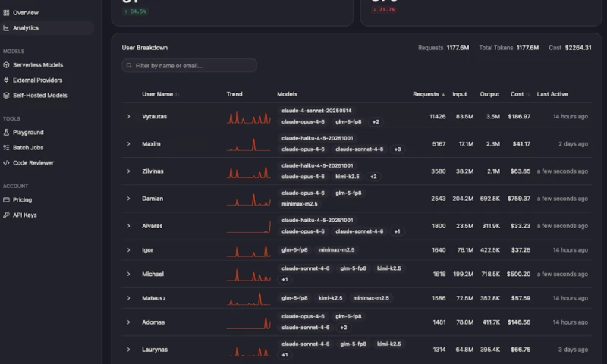The image size is (607, 364).
Task: Click the Overview grid icon
Action: tap(6, 13)
